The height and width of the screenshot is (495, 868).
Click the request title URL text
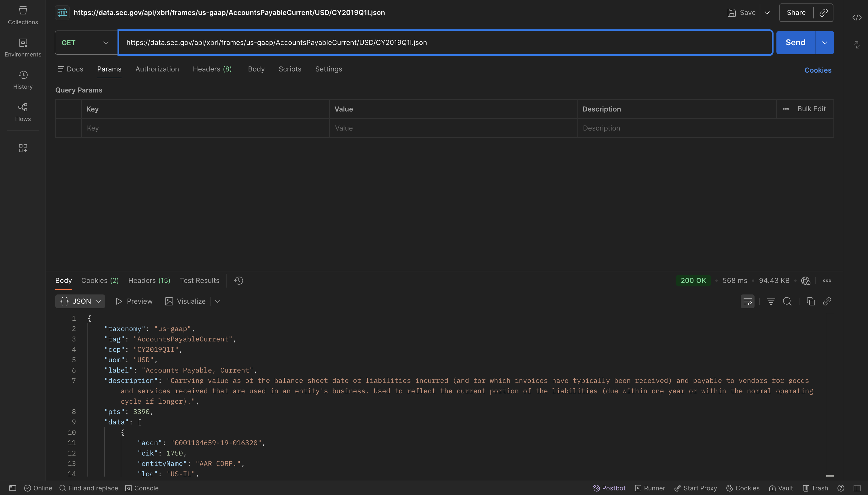(229, 13)
